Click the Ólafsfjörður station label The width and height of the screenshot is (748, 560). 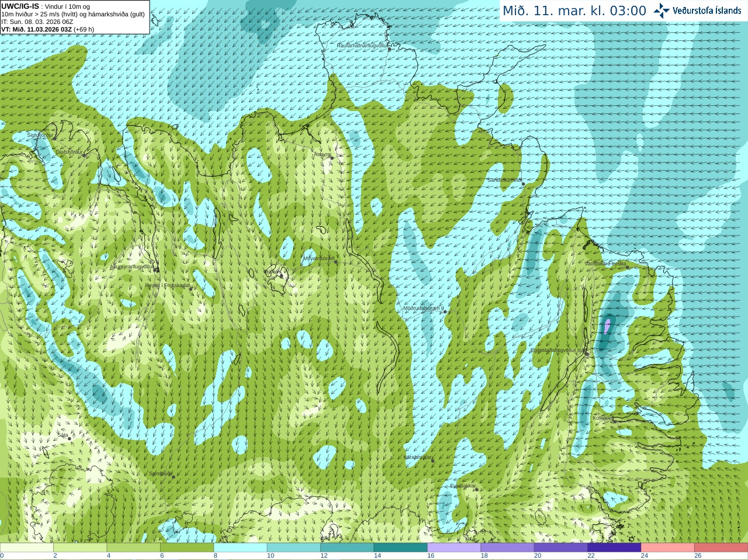pyautogui.click(x=69, y=152)
